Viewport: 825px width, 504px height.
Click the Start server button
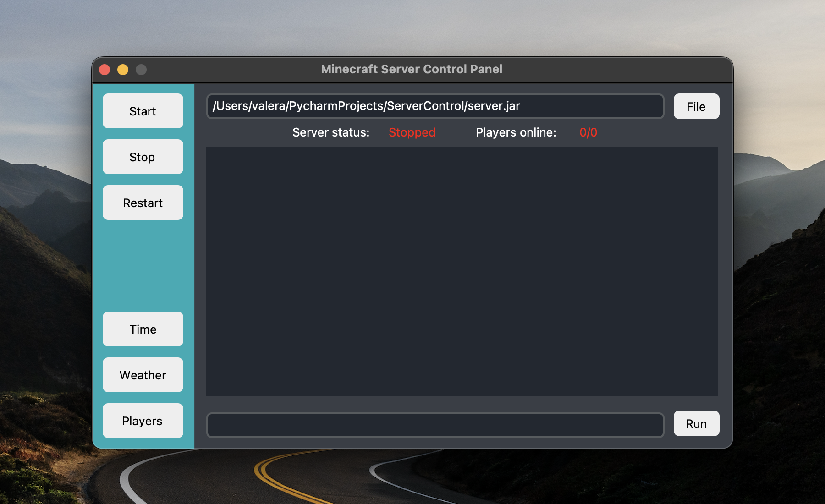click(143, 111)
